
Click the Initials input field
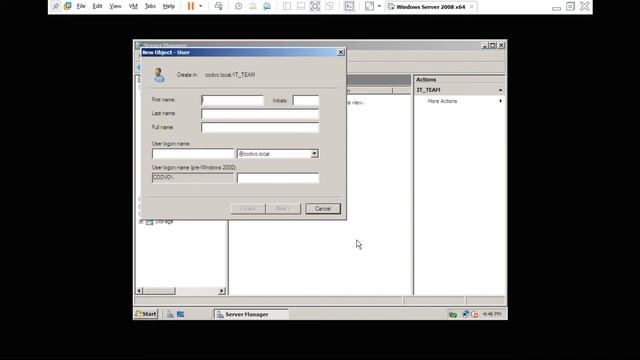[306, 100]
